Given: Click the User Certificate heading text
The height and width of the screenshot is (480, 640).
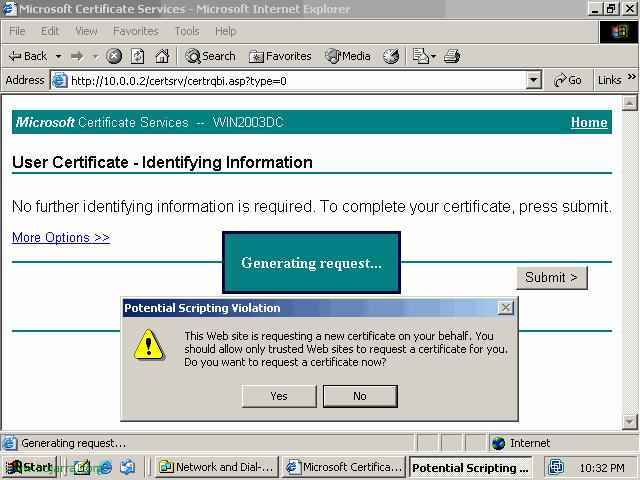Looking at the screenshot, I should (162, 162).
